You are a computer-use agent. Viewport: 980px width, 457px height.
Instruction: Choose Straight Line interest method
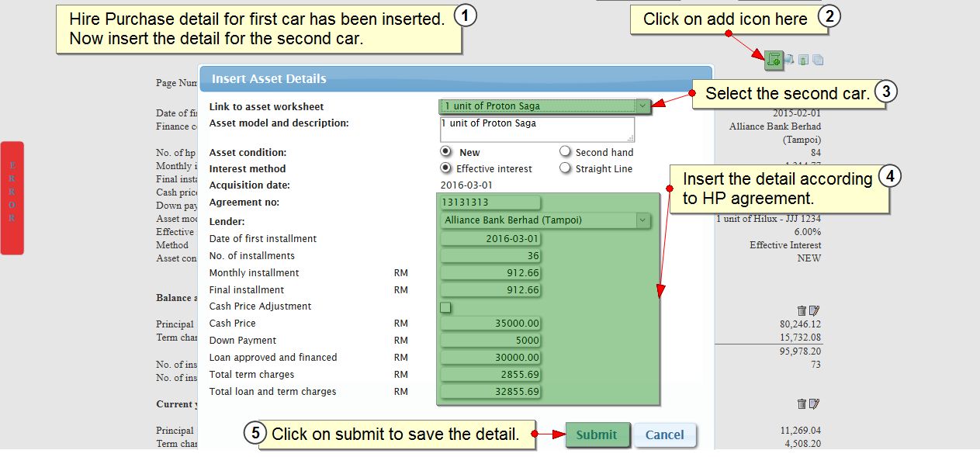point(565,168)
